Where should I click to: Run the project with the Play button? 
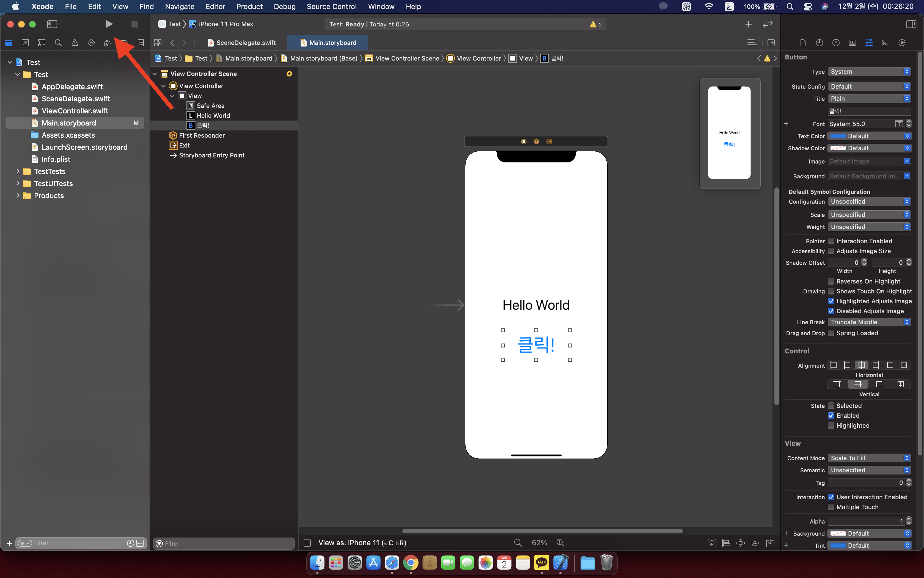pyautogui.click(x=109, y=24)
